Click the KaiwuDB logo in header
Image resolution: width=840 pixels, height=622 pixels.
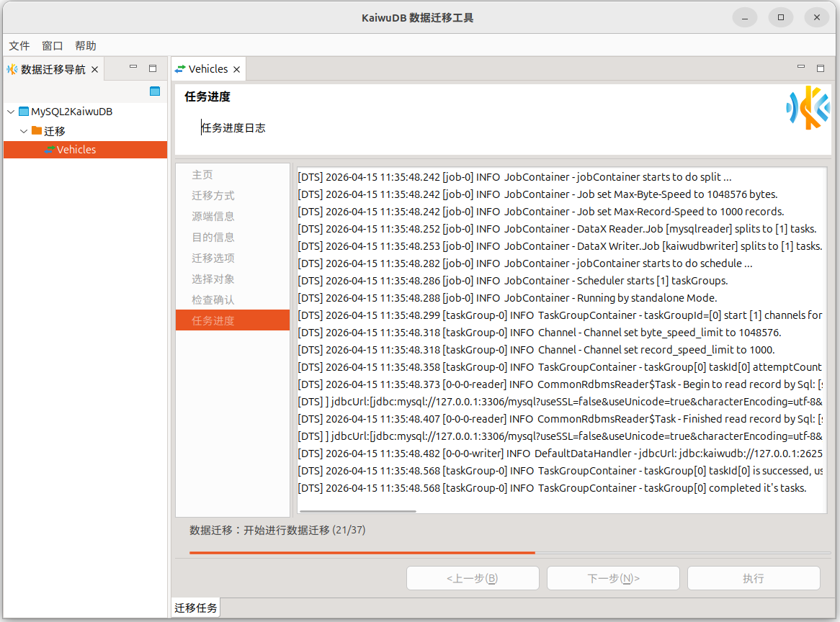[x=807, y=108]
